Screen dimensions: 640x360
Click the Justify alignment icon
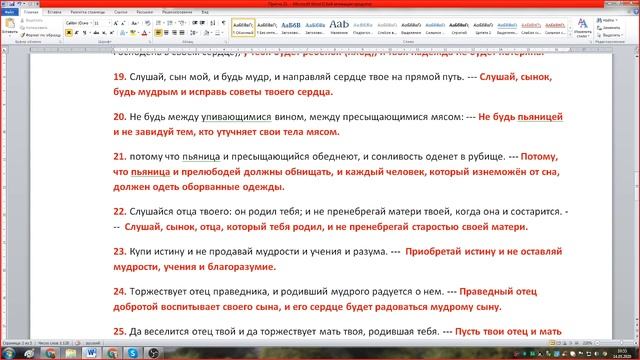coord(182,33)
